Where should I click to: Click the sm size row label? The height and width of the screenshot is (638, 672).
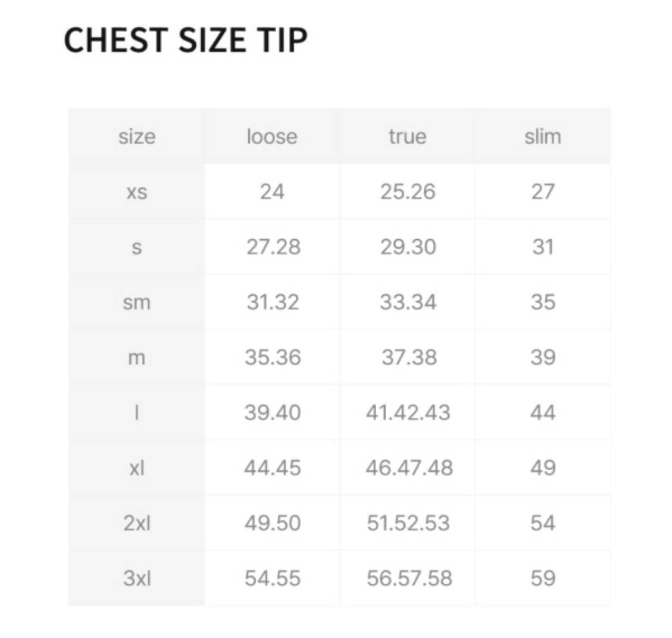137,302
